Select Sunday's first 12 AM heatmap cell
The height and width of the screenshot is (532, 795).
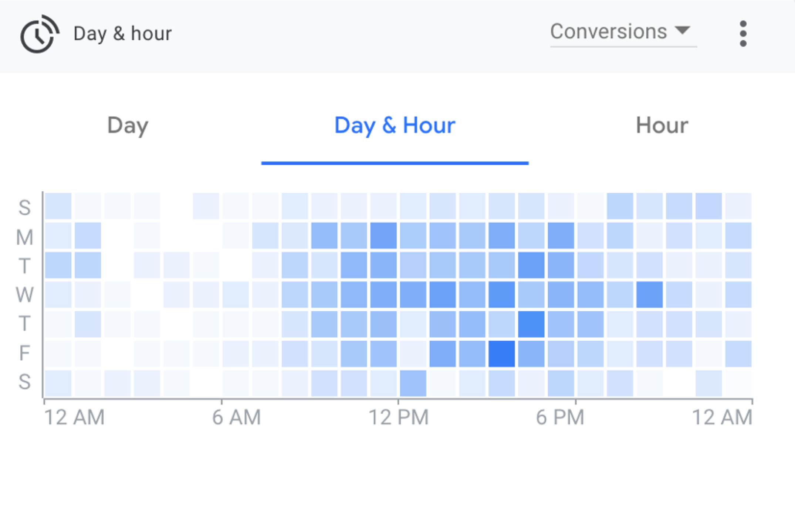click(58, 206)
